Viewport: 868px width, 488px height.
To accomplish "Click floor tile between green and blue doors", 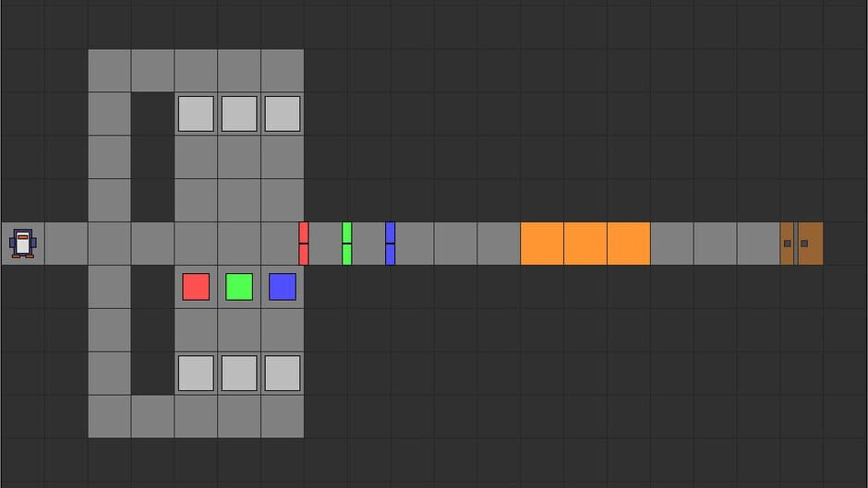I will 368,244.
